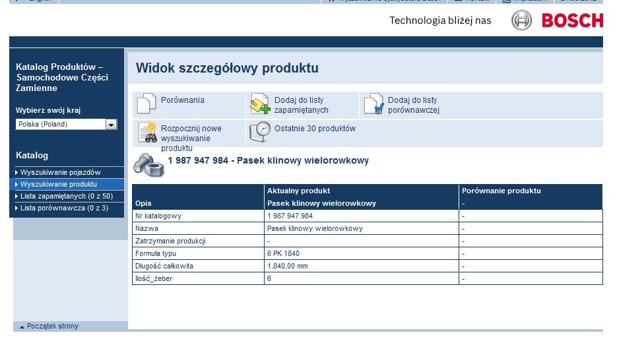
Task: Click the Wybierz swój kraj label
Action: click(x=48, y=111)
